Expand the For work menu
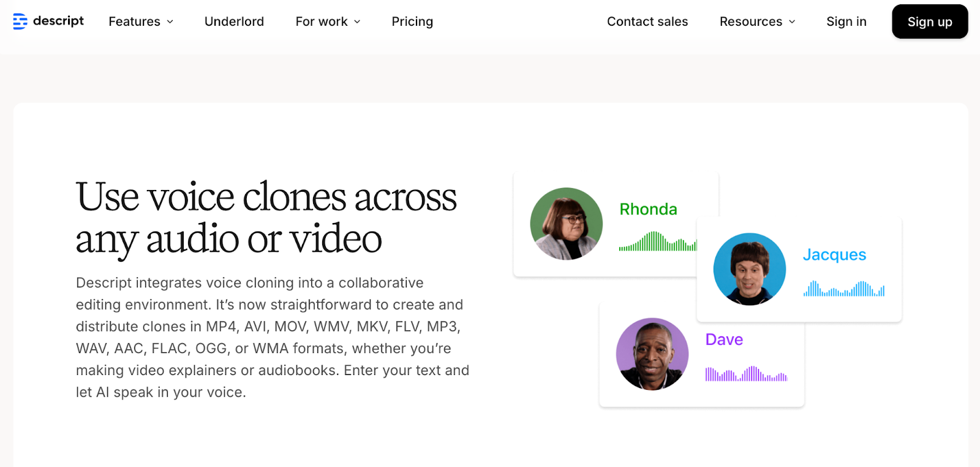The width and height of the screenshot is (980, 467). (328, 21)
